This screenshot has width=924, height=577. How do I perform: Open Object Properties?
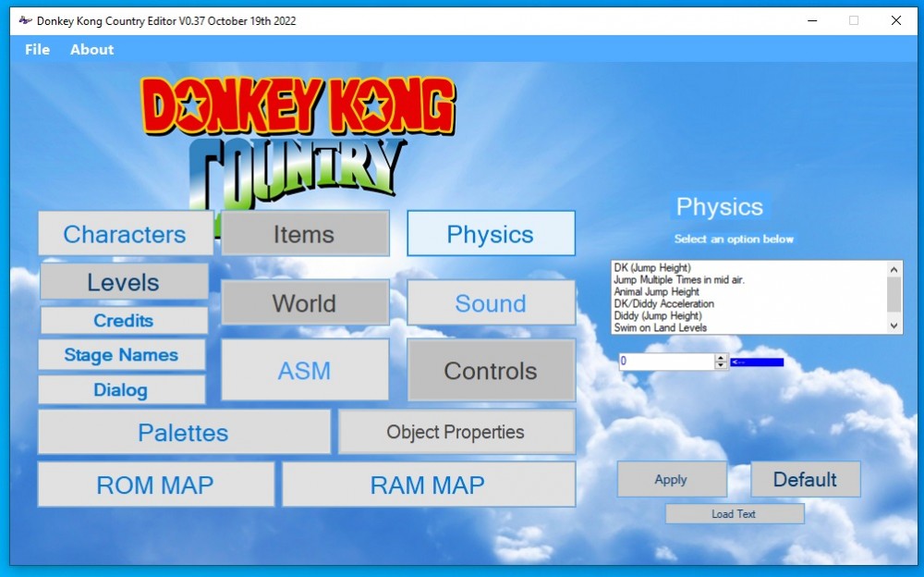(x=456, y=432)
